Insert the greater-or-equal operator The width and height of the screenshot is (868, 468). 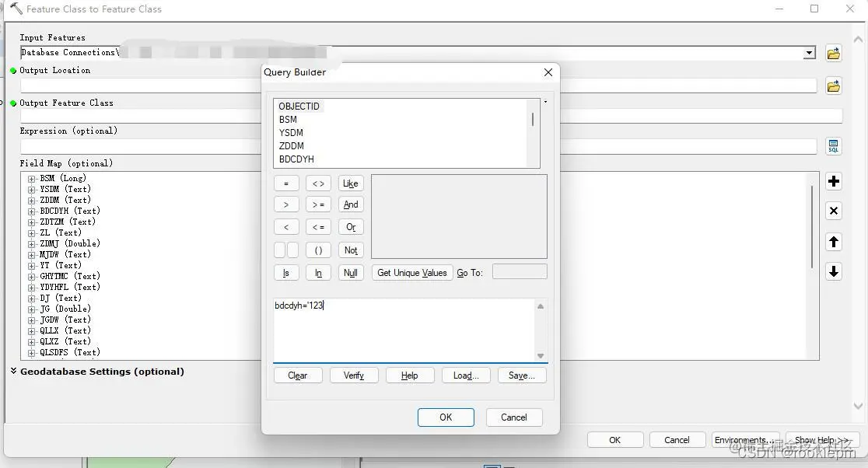coord(318,204)
